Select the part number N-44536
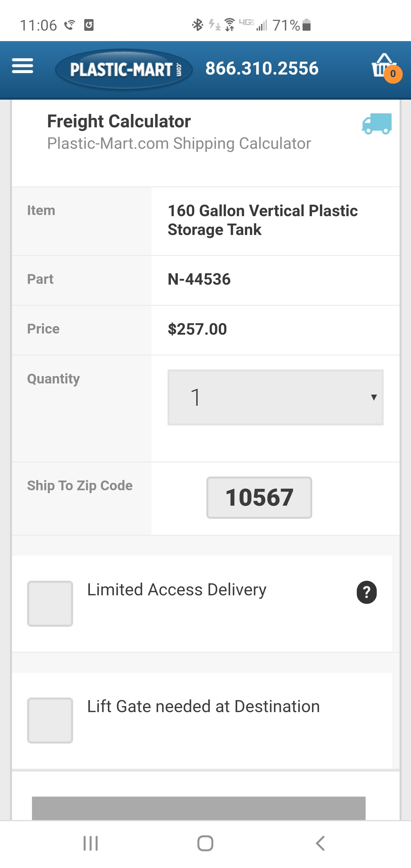 (x=199, y=279)
